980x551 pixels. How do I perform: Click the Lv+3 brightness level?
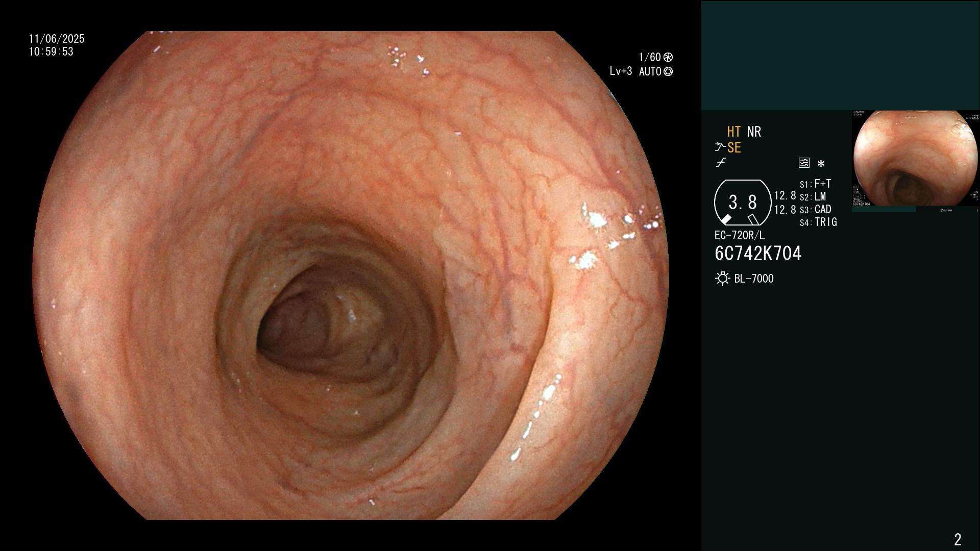tap(621, 71)
